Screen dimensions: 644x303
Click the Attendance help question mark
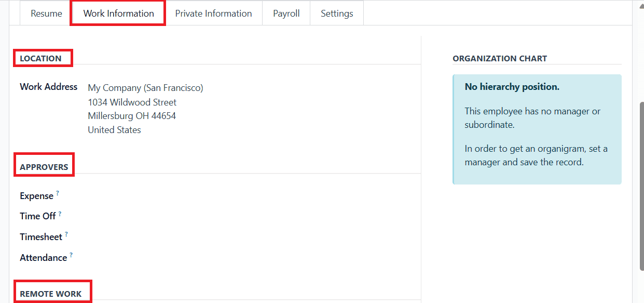[x=71, y=255]
